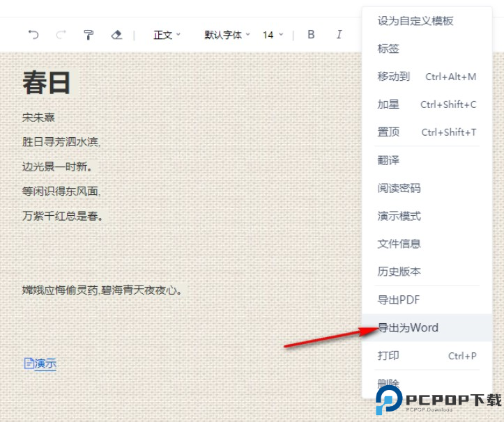Open the 翻译 menu item
Image resolution: width=504 pixels, height=422 pixels.
coord(427,160)
